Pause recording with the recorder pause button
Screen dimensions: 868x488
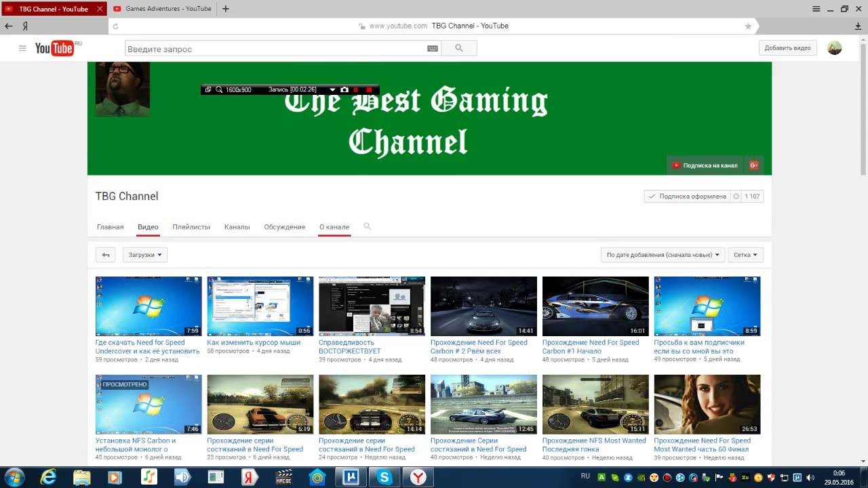point(356,89)
